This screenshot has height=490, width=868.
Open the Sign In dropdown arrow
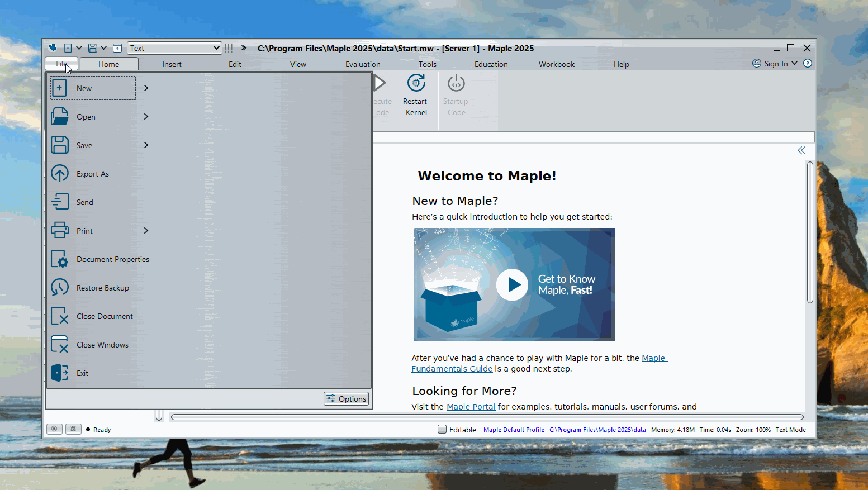[x=794, y=64]
